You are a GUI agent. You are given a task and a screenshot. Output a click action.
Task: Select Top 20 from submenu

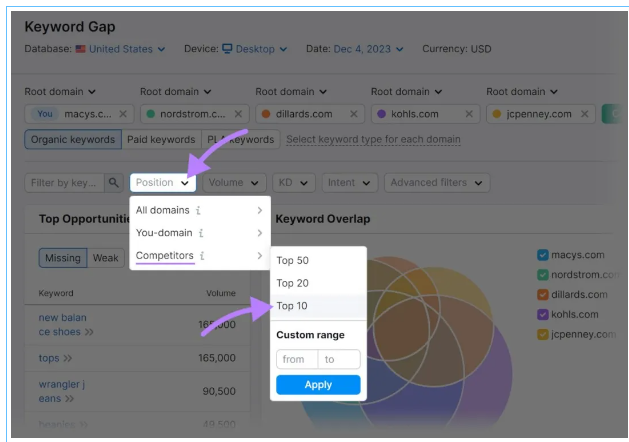[318, 283]
